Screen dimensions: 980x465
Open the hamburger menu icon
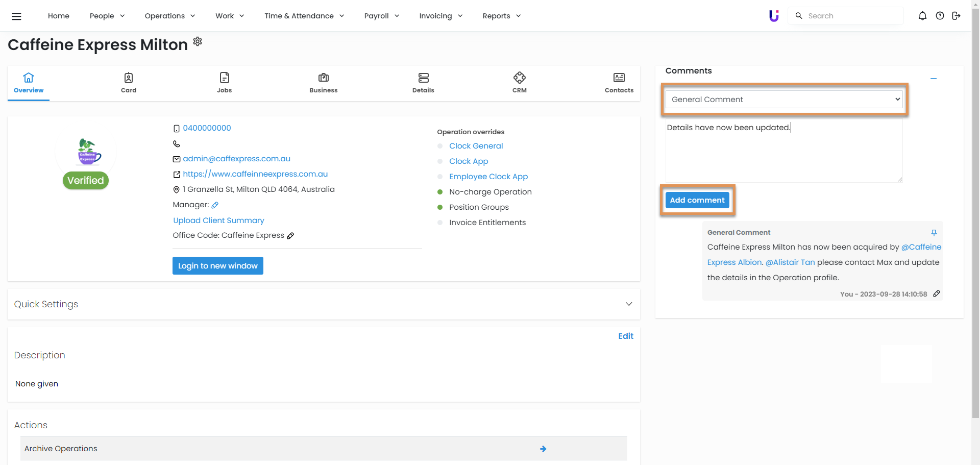click(x=16, y=16)
